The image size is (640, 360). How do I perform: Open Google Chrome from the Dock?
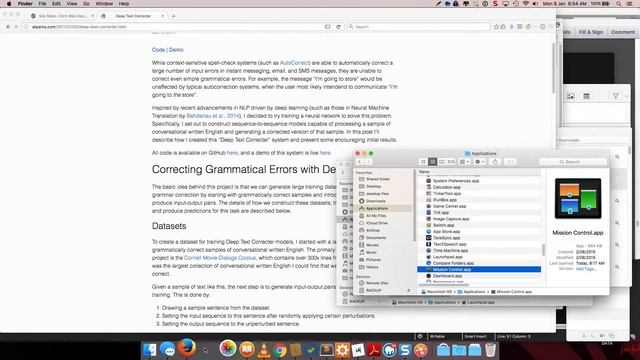[x=280, y=350]
